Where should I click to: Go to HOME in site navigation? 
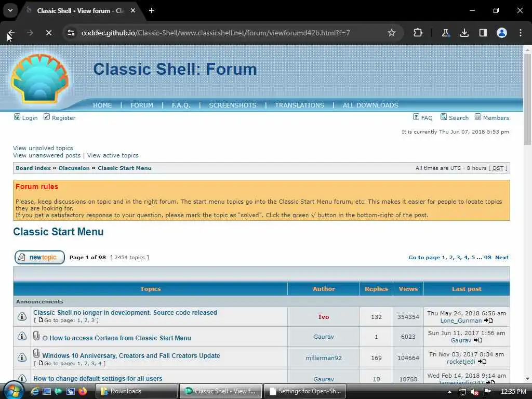[102, 105]
